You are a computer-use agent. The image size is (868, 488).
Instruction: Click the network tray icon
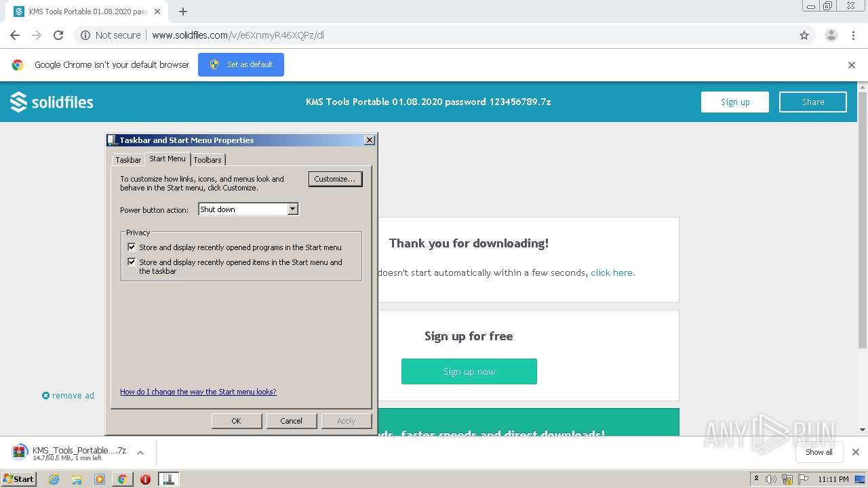click(787, 479)
